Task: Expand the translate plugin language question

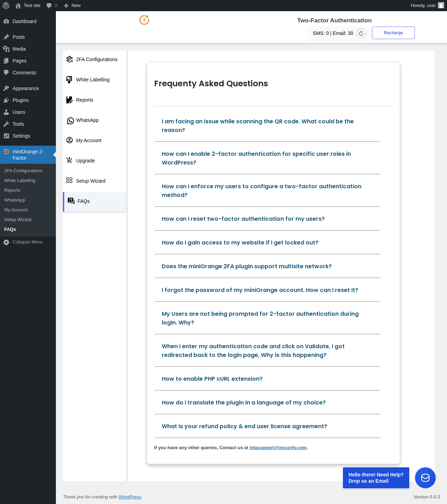Action: point(268,402)
